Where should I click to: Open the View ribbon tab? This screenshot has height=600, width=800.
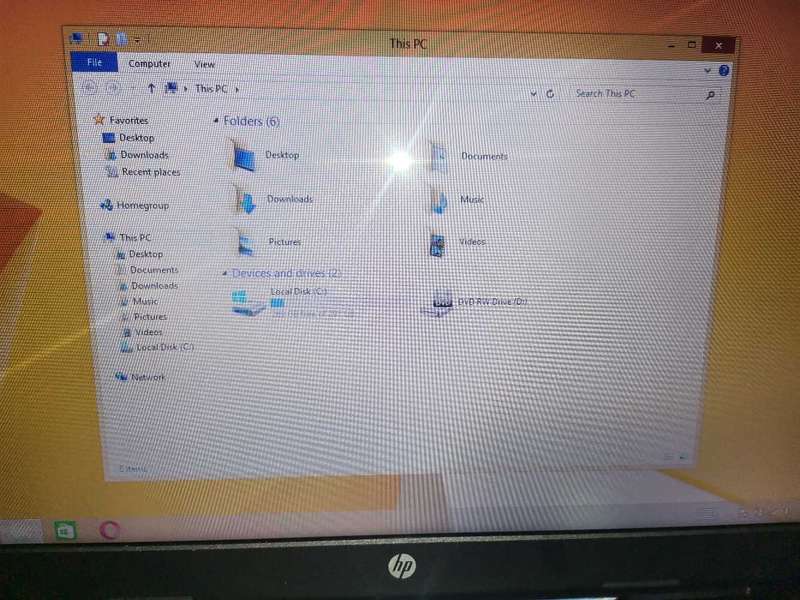click(x=204, y=64)
